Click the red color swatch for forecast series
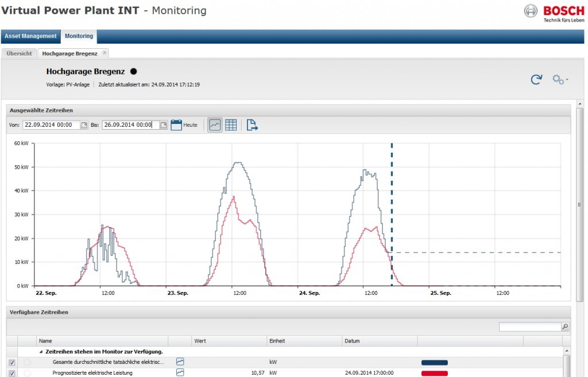The width and height of the screenshot is (588, 377). tap(434, 373)
